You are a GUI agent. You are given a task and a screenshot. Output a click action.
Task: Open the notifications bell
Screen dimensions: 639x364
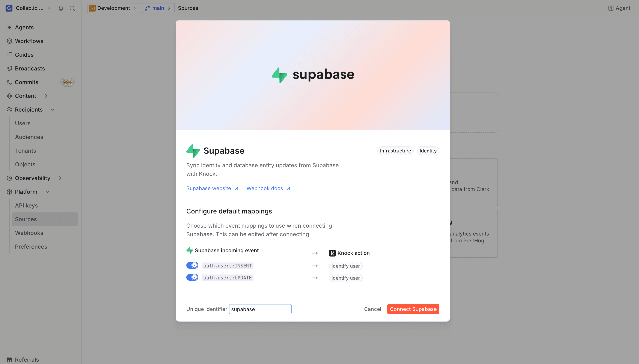pos(60,8)
